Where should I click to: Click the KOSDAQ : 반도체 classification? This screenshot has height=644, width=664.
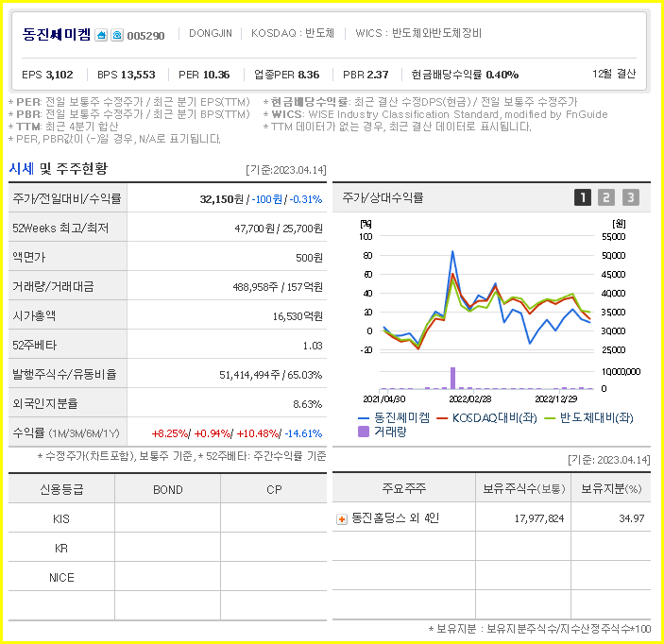pyautogui.click(x=293, y=33)
